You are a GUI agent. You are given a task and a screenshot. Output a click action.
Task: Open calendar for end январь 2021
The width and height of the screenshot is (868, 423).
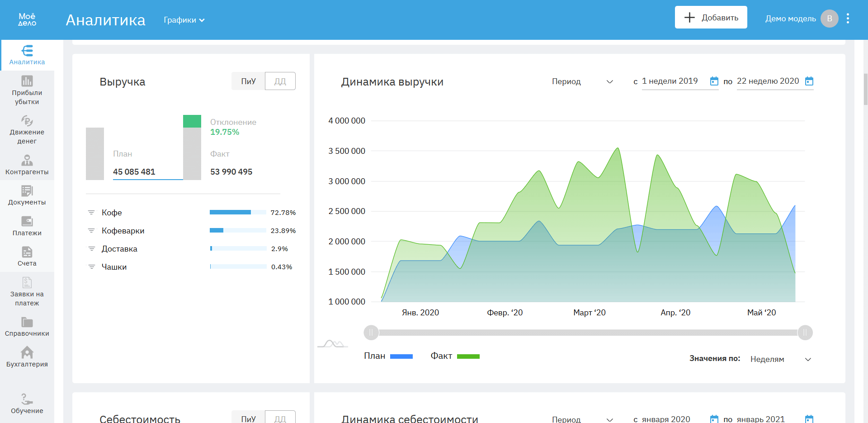point(809,419)
